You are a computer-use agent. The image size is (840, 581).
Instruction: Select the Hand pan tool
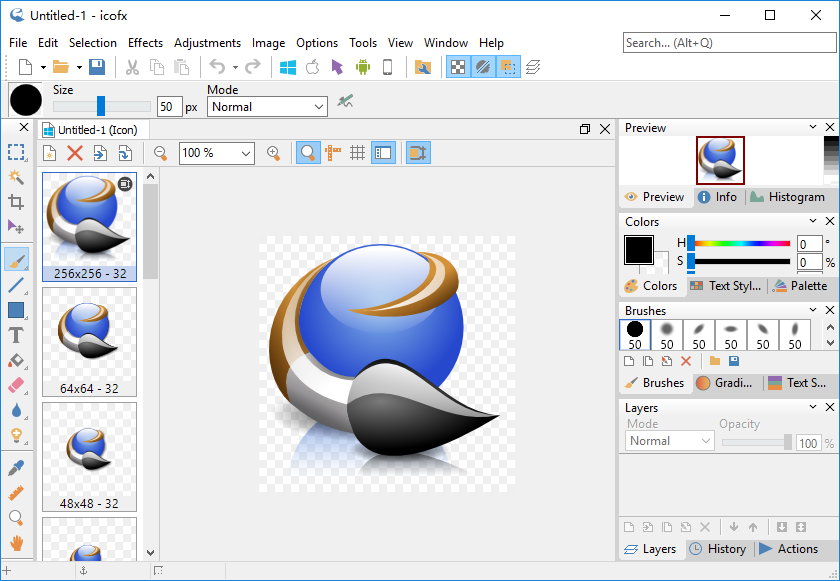16,542
